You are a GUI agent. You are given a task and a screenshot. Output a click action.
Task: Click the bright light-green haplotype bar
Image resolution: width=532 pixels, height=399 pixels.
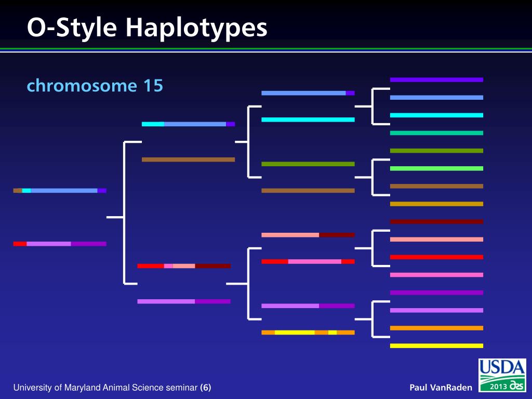click(436, 168)
